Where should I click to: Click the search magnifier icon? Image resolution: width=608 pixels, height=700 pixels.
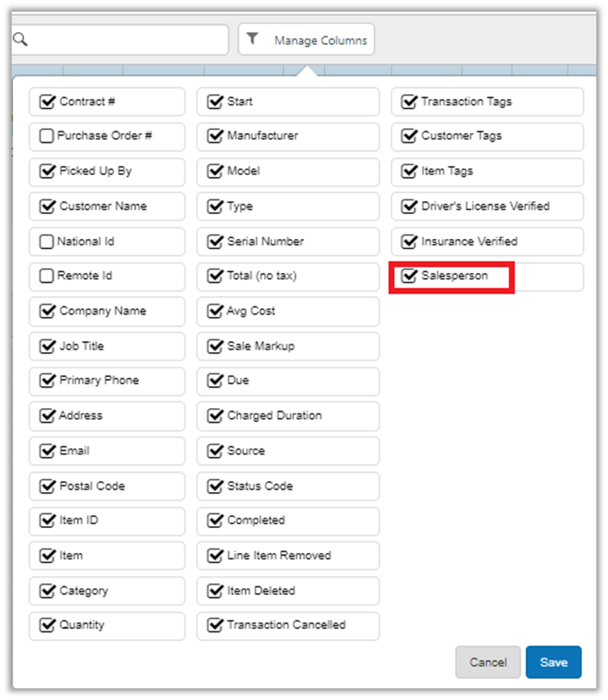click(20, 39)
